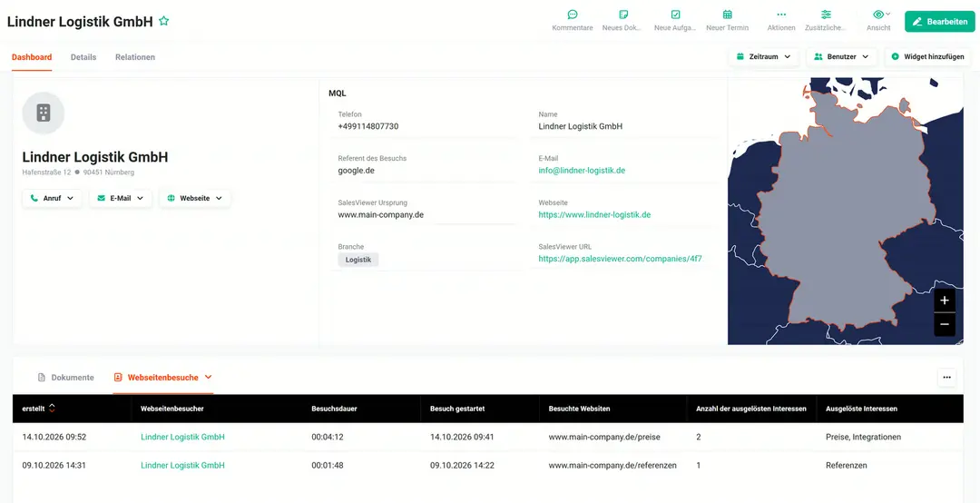Add a task with Neue Aufga... icon
Viewport: 980px width, 503px height.
point(675,15)
